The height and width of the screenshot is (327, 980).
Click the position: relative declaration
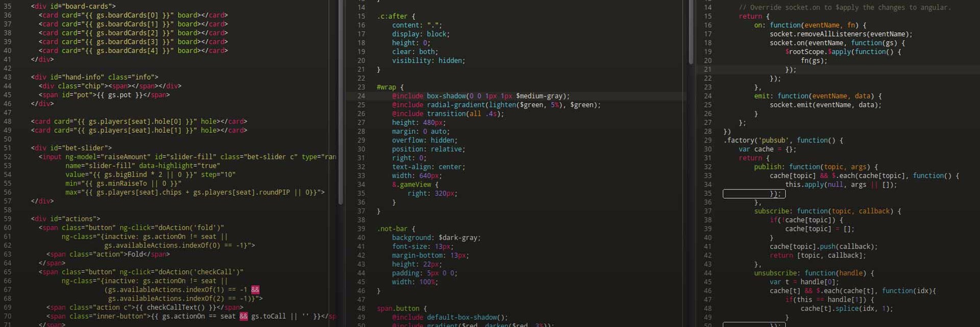click(429, 149)
